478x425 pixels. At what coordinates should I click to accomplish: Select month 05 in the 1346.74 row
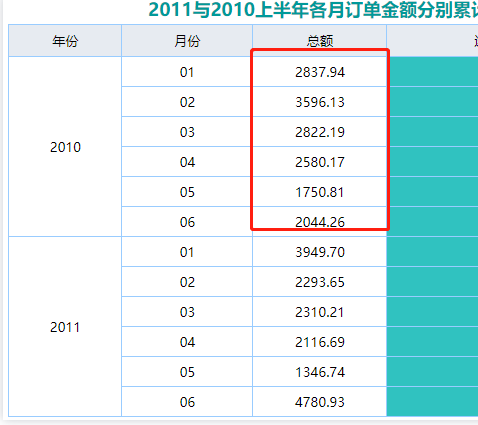[187, 372]
